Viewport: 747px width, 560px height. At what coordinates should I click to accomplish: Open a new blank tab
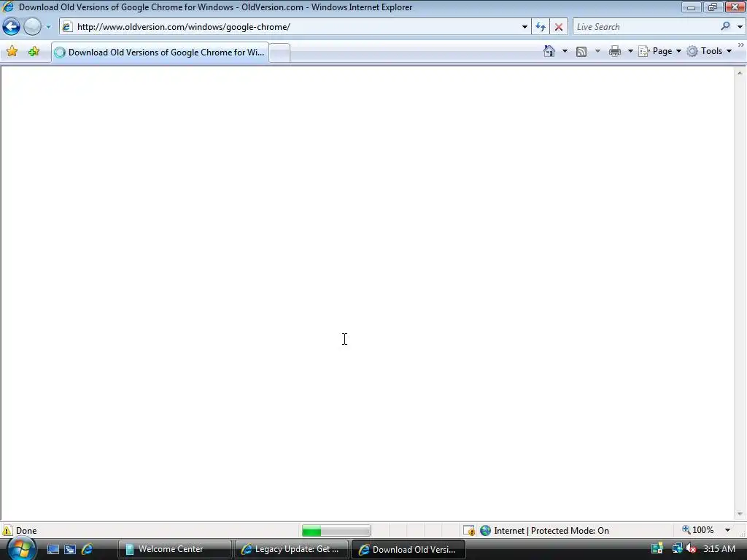pyautogui.click(x=279, y=52)
